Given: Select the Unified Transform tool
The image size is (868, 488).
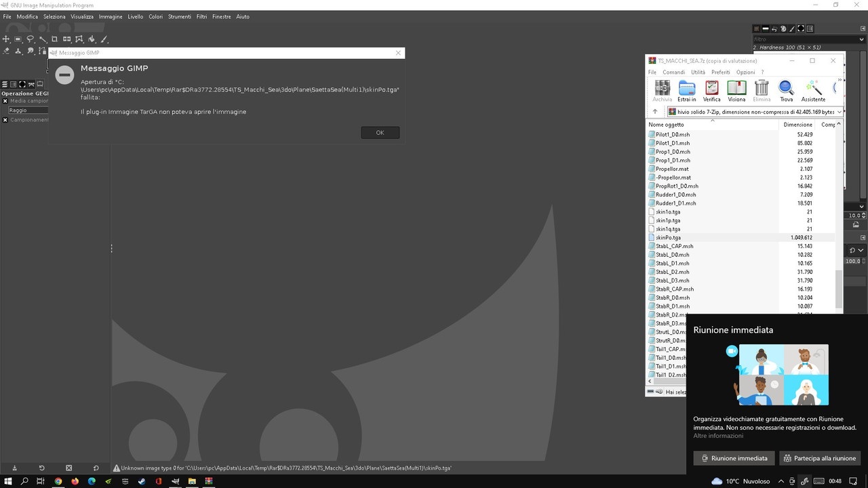Looking at the screenshot, I should [66, 39].
